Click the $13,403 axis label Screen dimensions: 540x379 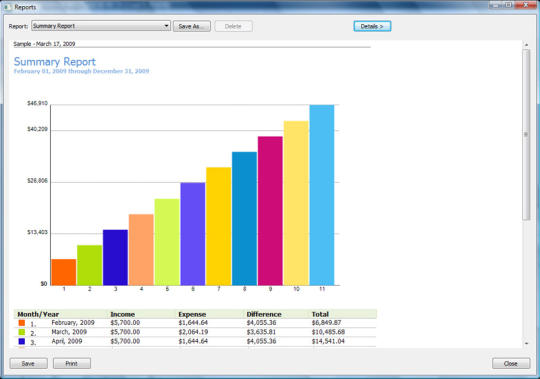point(38,232)
